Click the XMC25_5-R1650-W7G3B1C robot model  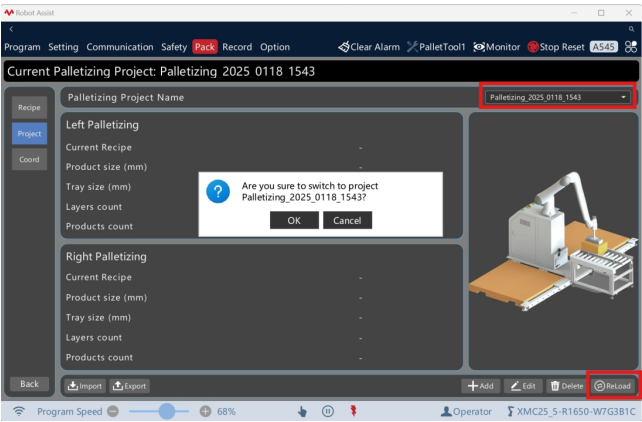572,411
